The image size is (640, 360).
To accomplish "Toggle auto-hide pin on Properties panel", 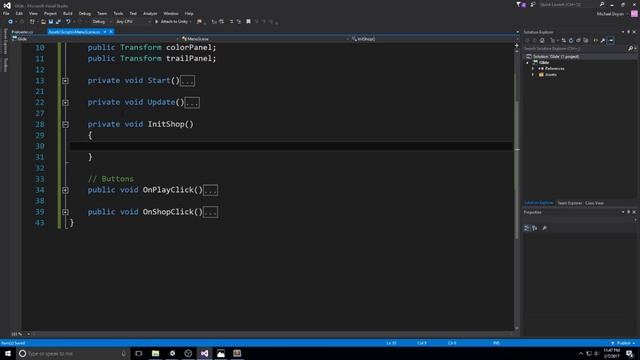I will (x=629, y=212).
